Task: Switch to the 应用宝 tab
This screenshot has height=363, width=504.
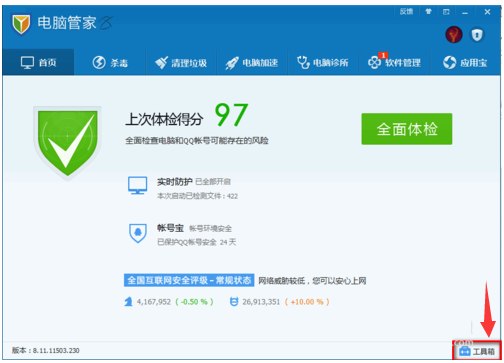Action: 465,62
